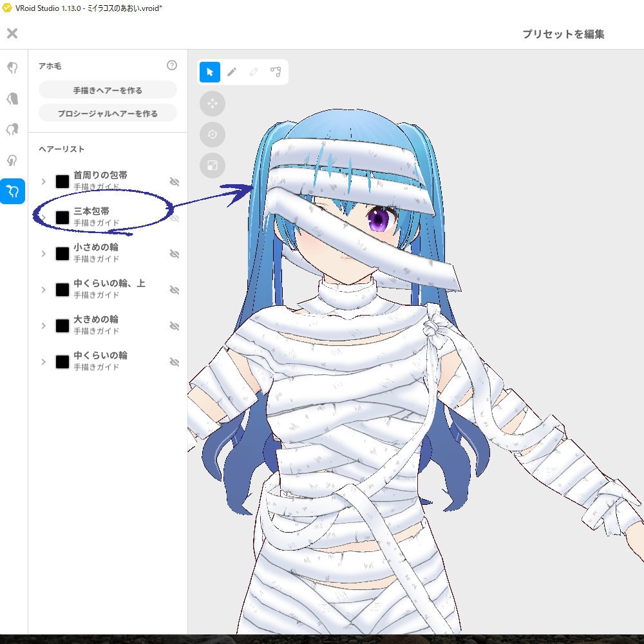The height and width of the screenshot is (644, 644).
Task: Switch to the topmost hair category tab
Action: point(12,67)
